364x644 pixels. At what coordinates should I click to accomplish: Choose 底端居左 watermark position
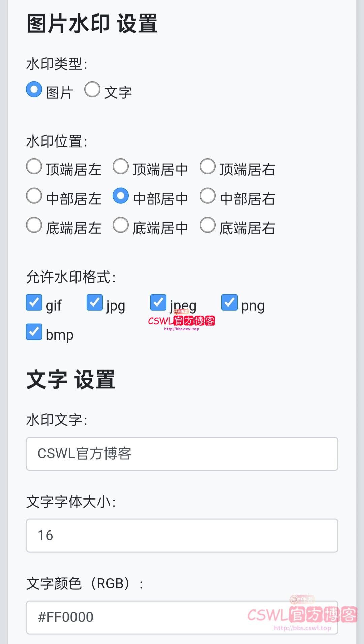pyautogui.click(x=34, y=225)
